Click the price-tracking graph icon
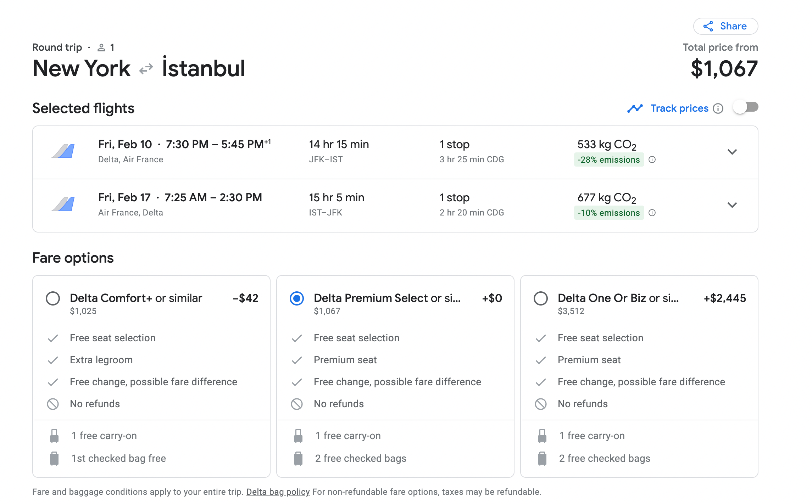The image size is (812, 504). 635,108
